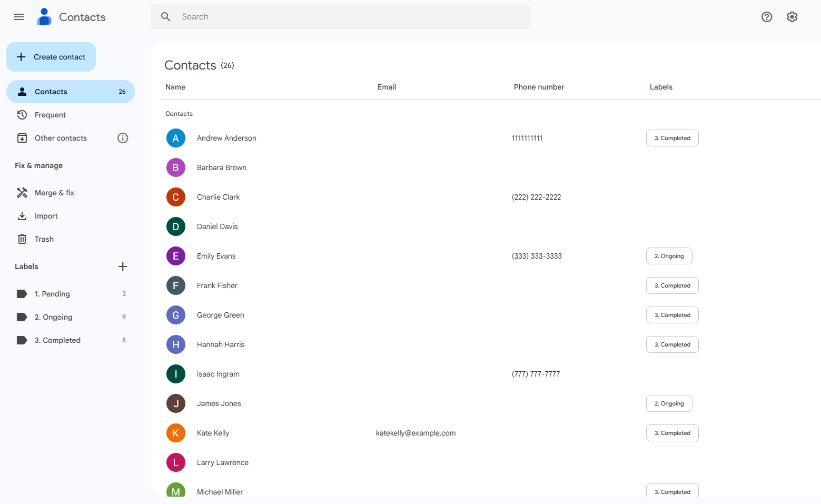Click George Green's 3. Completed label chip

(x=672, y=315)
